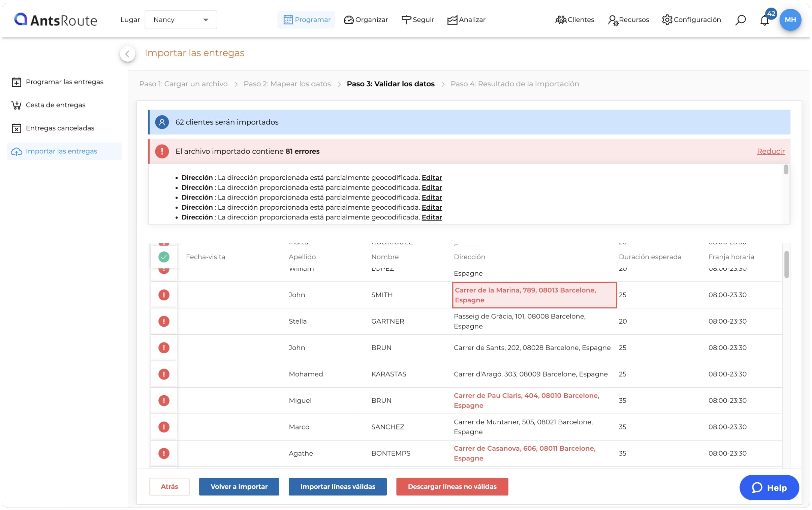Click the error icon on Miguel BRUN row

point(164,400)
